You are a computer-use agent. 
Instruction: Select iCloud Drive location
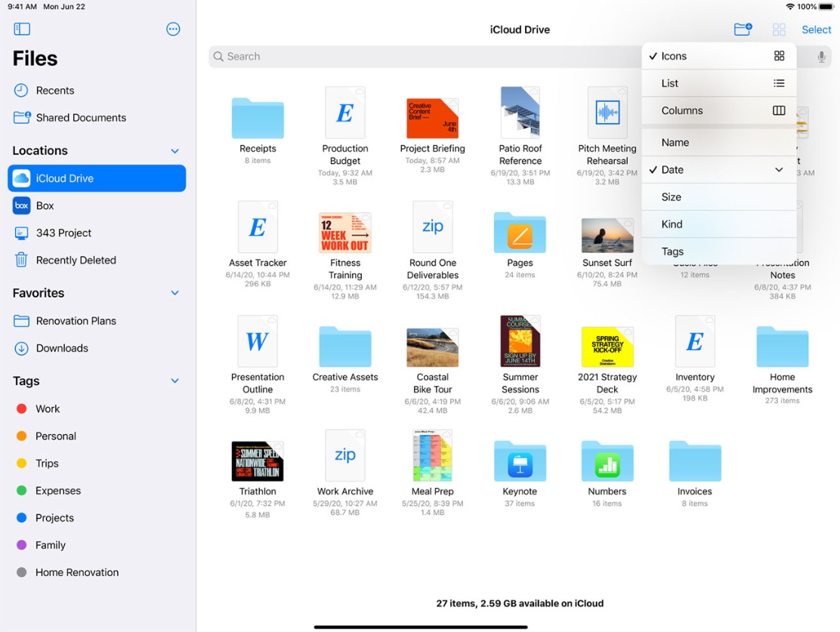click(x=97, y=178)
